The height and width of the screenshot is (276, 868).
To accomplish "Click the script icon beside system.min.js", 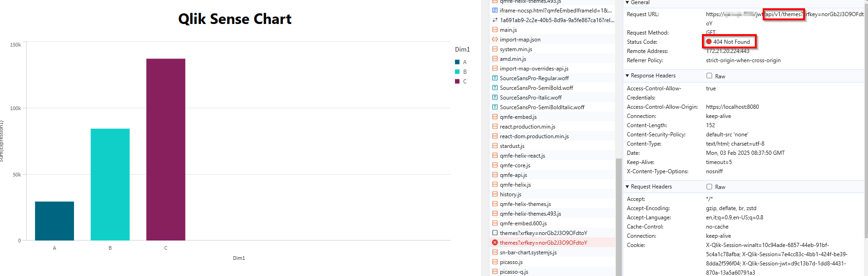I will point(495,49).
